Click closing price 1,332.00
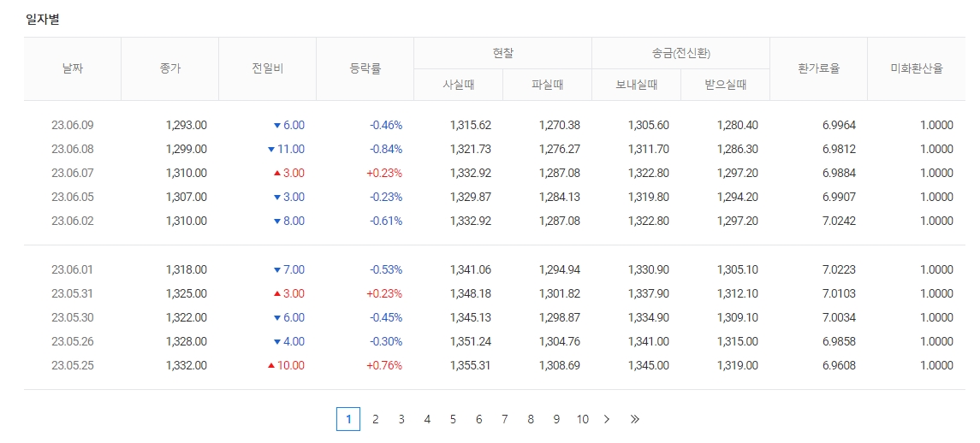The width and height of the screenshot is (980, 443). click(187, 365)
